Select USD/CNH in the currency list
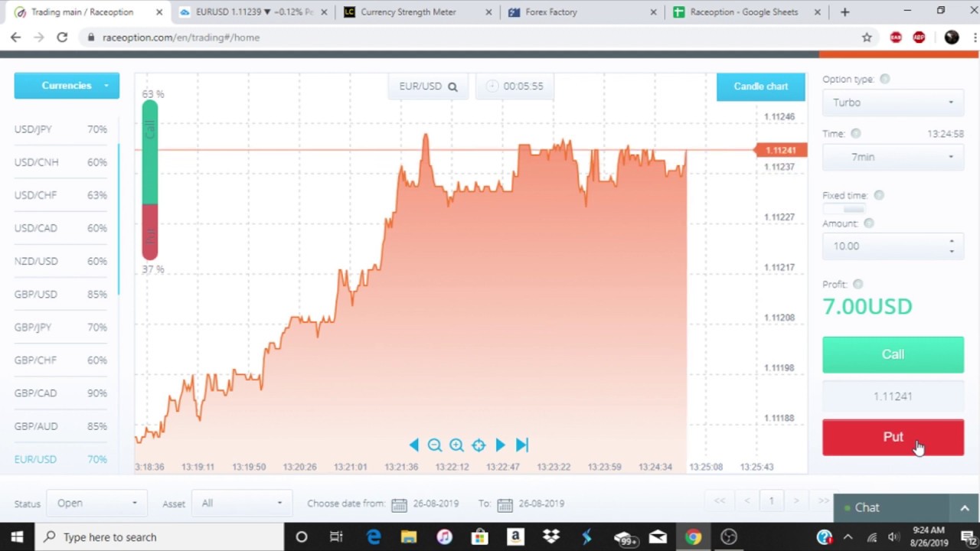This screenshot has height=551, width=980. [x=60, y=162]
